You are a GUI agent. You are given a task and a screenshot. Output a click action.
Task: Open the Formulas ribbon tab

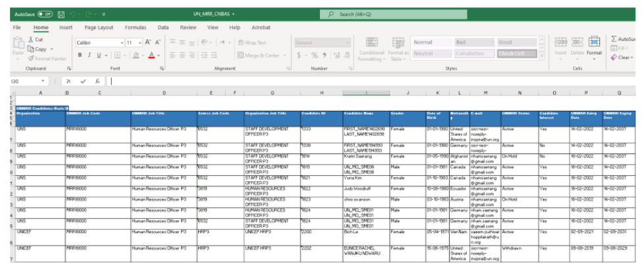pos(136,28)
